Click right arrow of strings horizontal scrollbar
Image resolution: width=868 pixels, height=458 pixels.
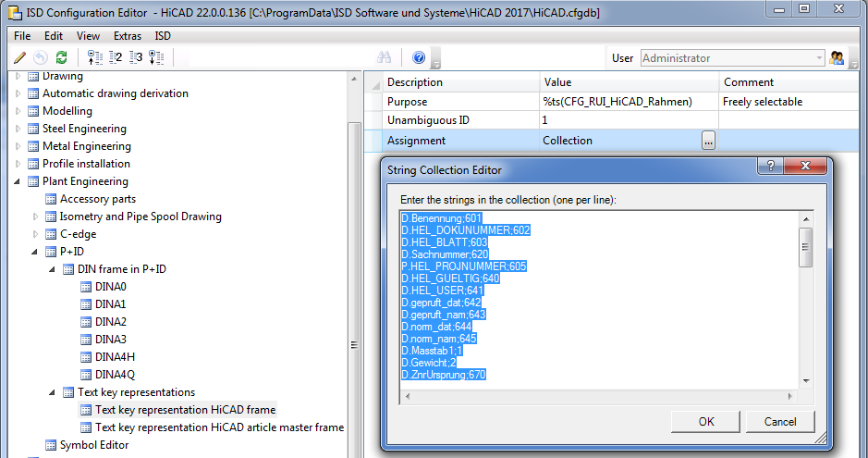[790, 396]
